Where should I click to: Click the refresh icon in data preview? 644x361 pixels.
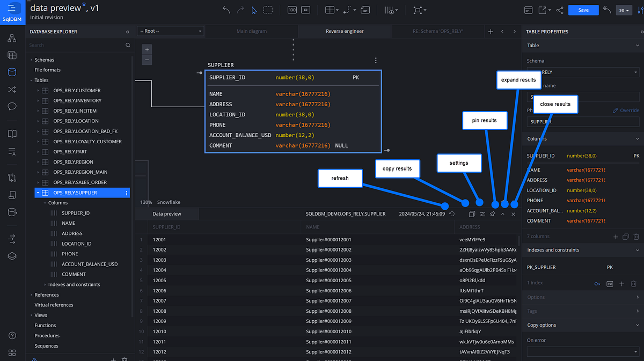point(452,213)
